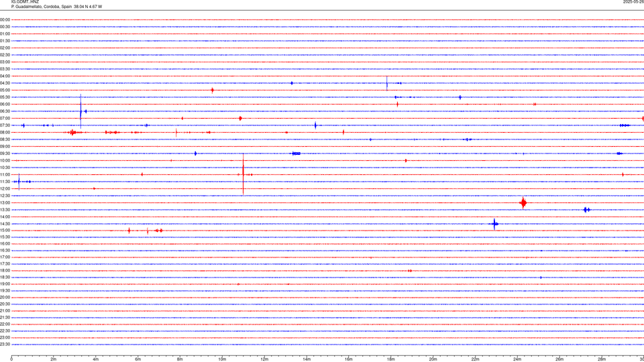Click the red event on the 05:00 trace
This screenshot has width=644, height=362.
213,90
